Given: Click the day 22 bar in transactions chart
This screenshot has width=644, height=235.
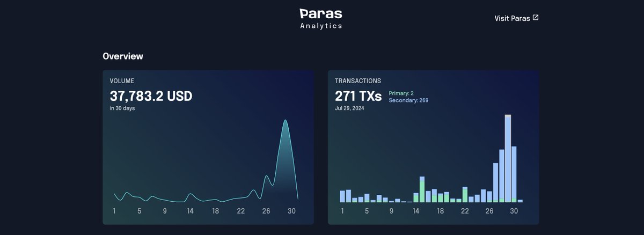Looking at the screenshot, I should click(465, 194).
